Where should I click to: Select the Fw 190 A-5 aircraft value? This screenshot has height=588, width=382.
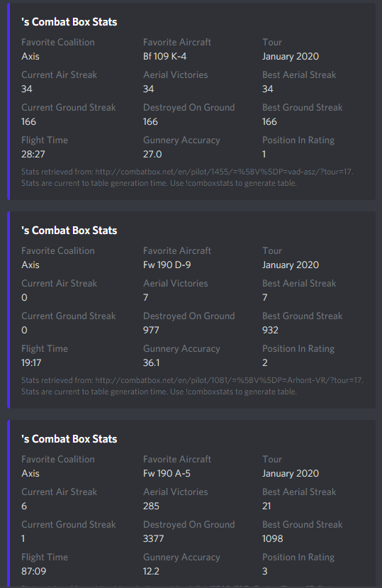click(x=167, y=474)
